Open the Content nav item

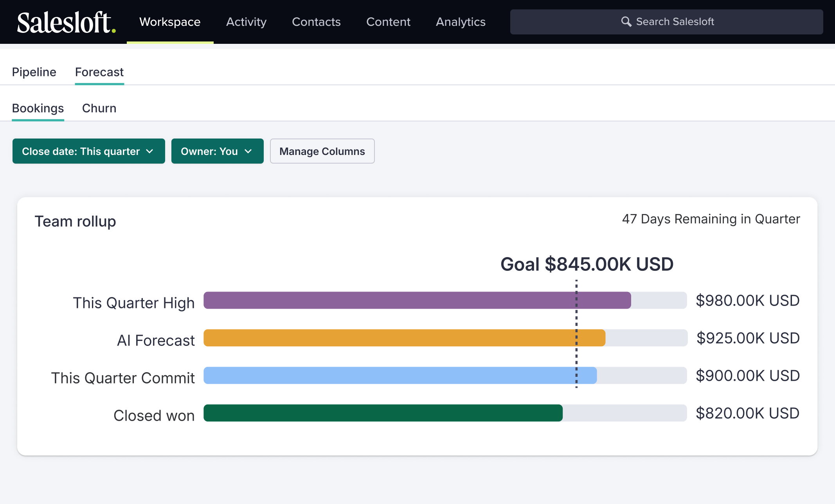(388, 22)
